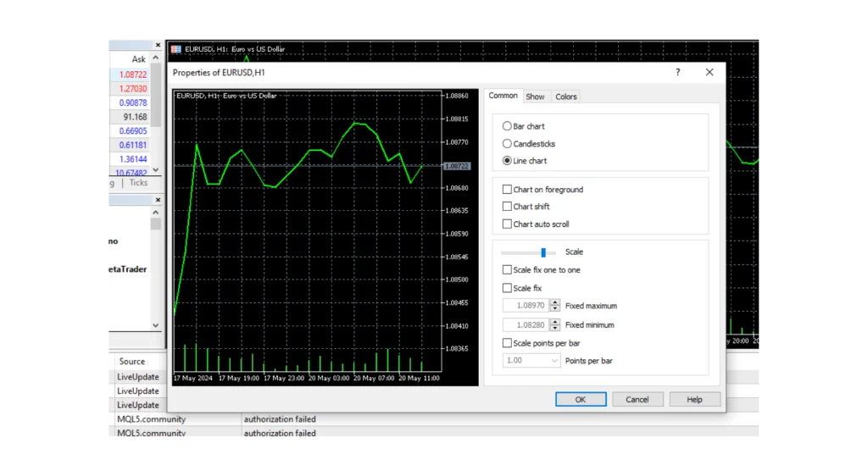
Task: Switch to the Colors tab
Action: tap(566, 97)
